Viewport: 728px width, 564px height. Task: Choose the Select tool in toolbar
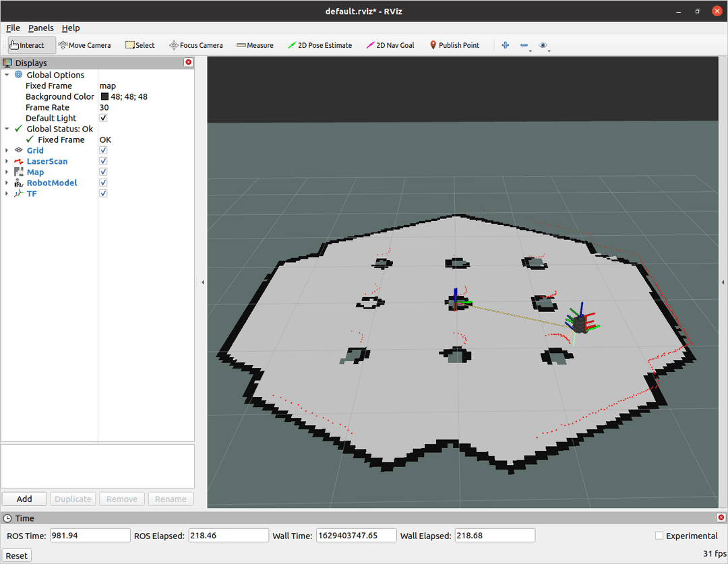[140, 45]
